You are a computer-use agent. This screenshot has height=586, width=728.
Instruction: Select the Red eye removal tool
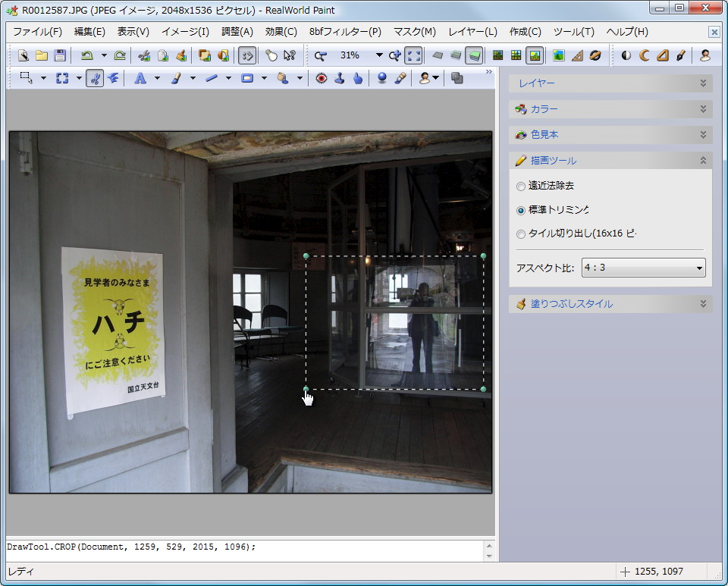point(322,78)
